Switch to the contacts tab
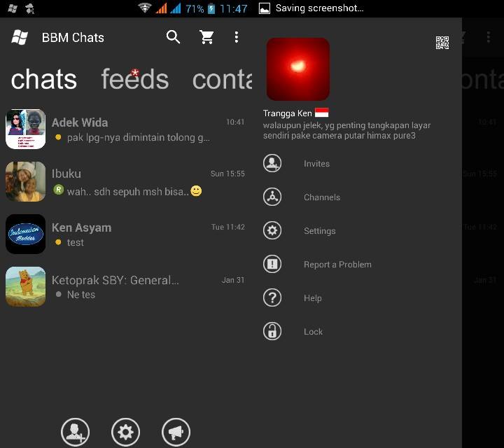Screen dimensions: 504x448 (x=222, y=79)
